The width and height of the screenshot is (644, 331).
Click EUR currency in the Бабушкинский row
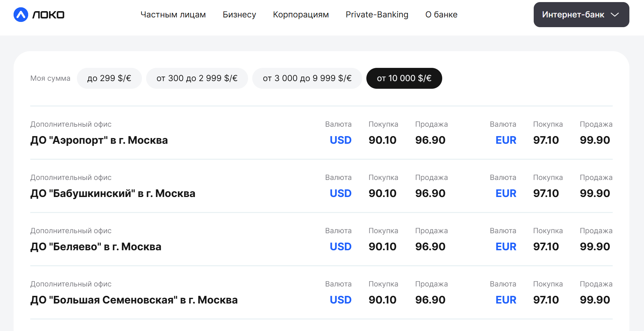pyautogui.click(x=506, y=194)
